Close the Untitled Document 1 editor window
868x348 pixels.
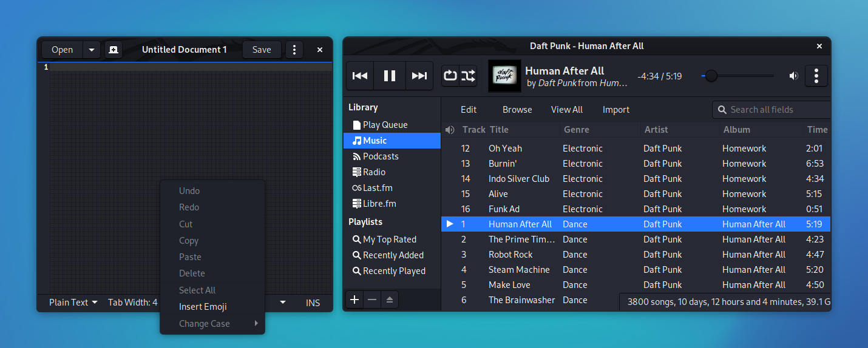(x=320, y=50)
